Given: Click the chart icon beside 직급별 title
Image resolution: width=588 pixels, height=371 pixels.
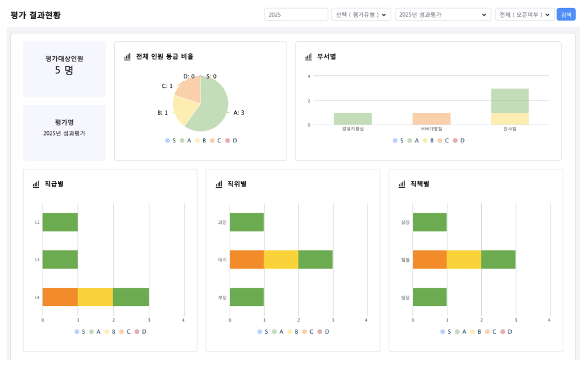Looking at the screenshot, I should (36, 184).
